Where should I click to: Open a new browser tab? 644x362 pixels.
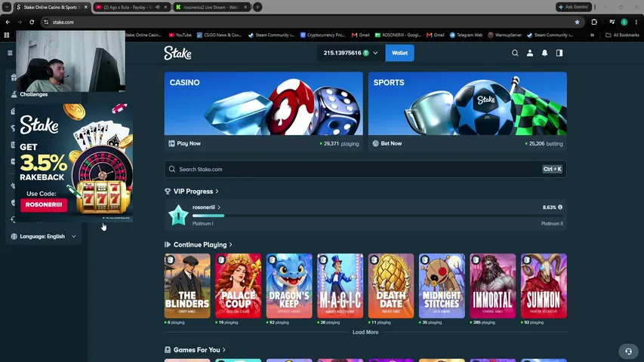coord(257,7)
